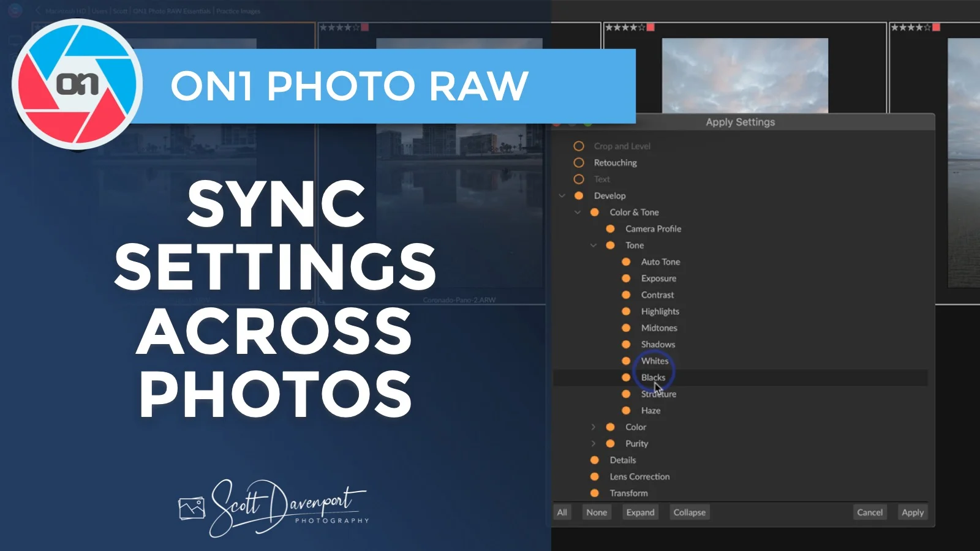Viewport: 980px width, 551px height.
Task: Open the partially visible beach thumbnail at right
Action: [963, 162]
